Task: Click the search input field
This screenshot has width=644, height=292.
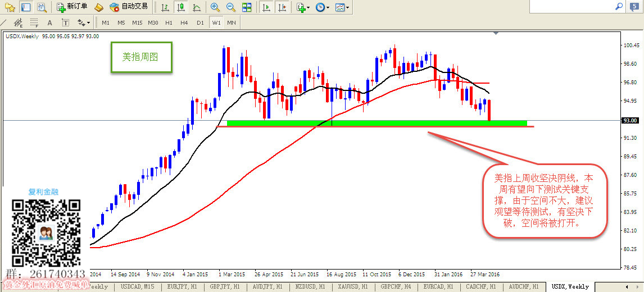Action: [x=572, y=7]
